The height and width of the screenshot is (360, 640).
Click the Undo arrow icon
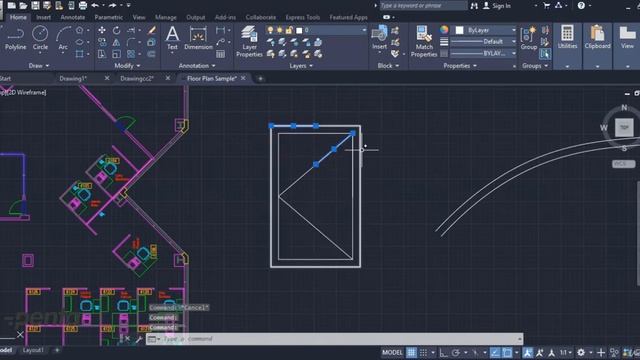[x=95, y=5]
